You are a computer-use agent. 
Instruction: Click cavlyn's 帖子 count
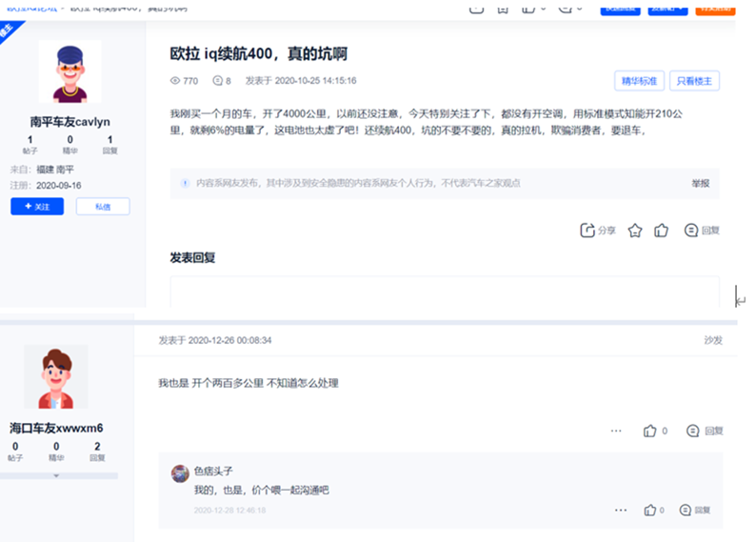click(x=30, y=144)
